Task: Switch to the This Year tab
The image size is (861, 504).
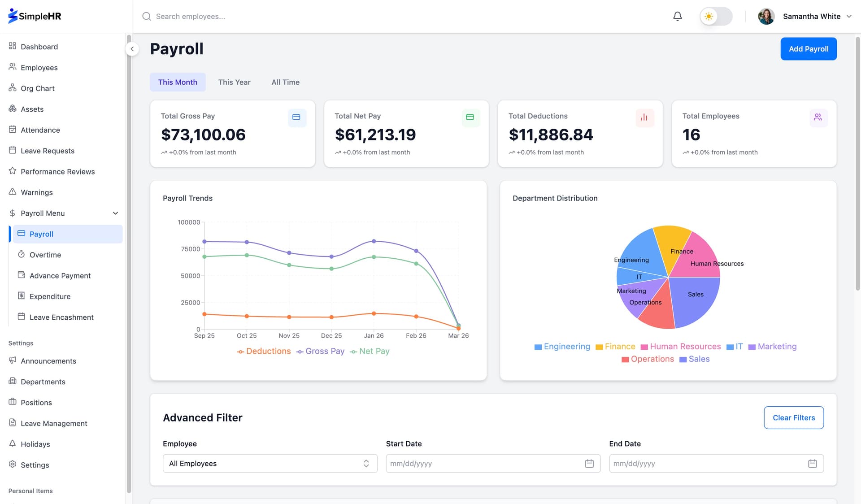Action: pos(234,82)
